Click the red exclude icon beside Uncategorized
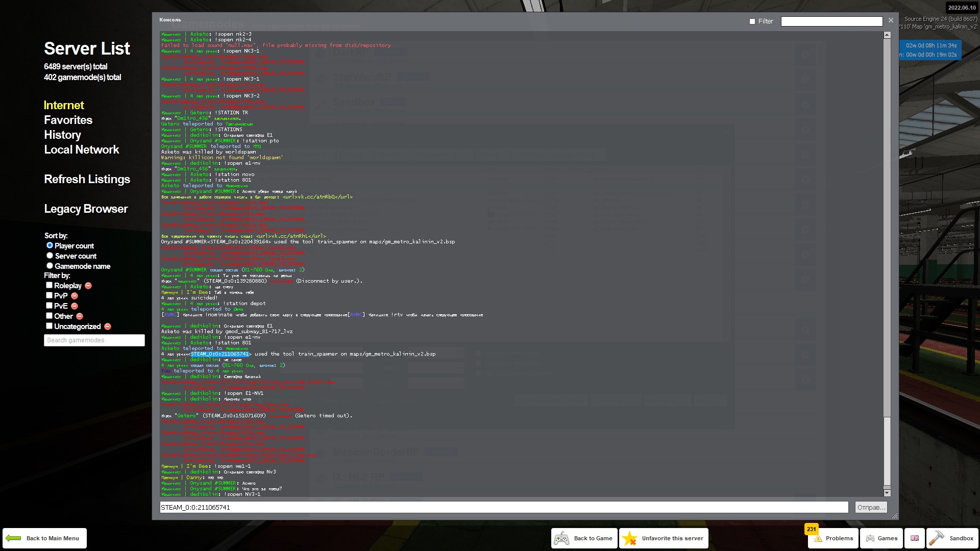 107,327
